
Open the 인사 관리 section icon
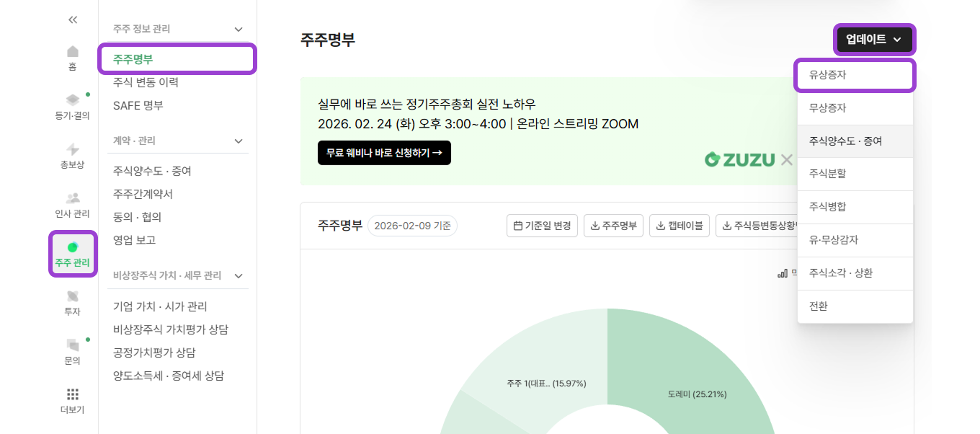click(x=72, y=203)
